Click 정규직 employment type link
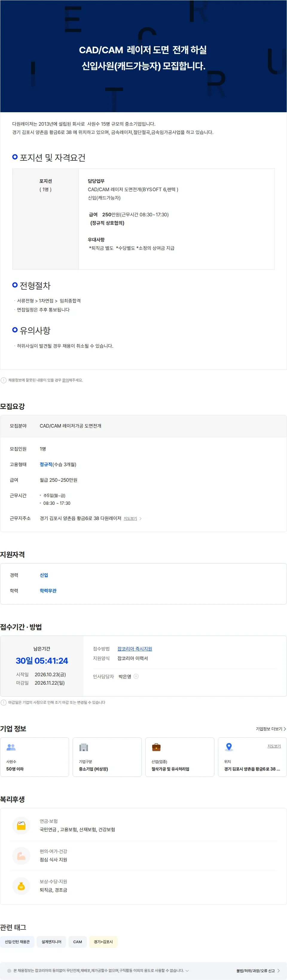The width and height of the screenshot is (287, 980). pos(46,464)
